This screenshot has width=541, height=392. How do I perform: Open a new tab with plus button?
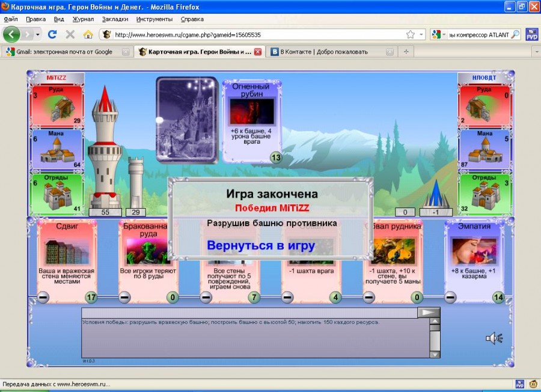406,52
